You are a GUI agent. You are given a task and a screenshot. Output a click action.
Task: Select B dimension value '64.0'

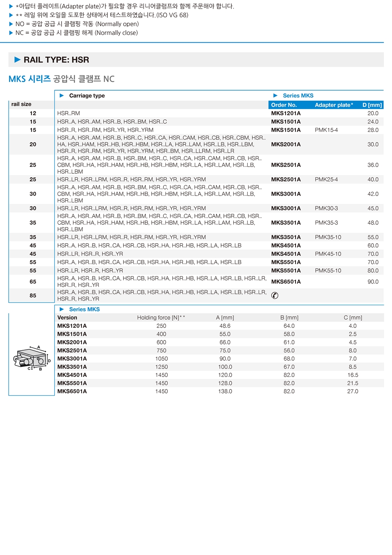pos(289,326)
